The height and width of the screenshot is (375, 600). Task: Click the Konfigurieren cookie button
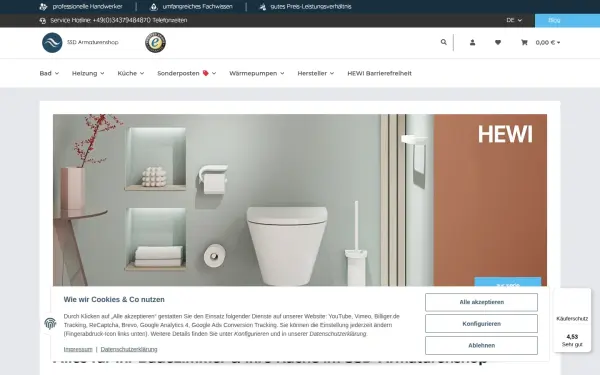[x=481, y=324]
